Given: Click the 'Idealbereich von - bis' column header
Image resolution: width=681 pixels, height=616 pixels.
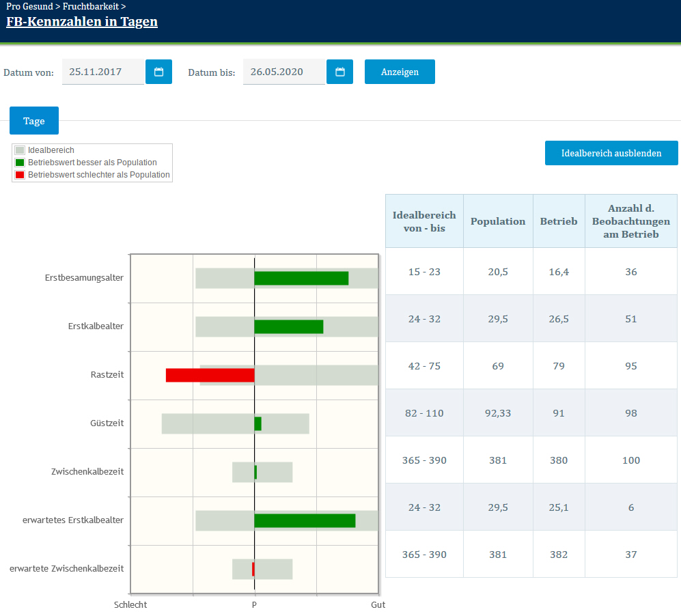Looking at the screenshot, I should 423,221.
